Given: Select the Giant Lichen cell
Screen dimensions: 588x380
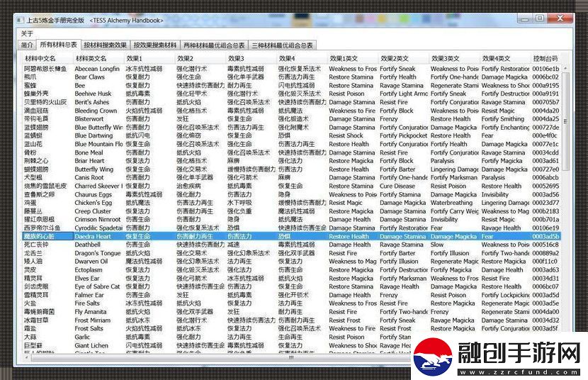Looking at the screenshot, I should click(x=98, y=345).
